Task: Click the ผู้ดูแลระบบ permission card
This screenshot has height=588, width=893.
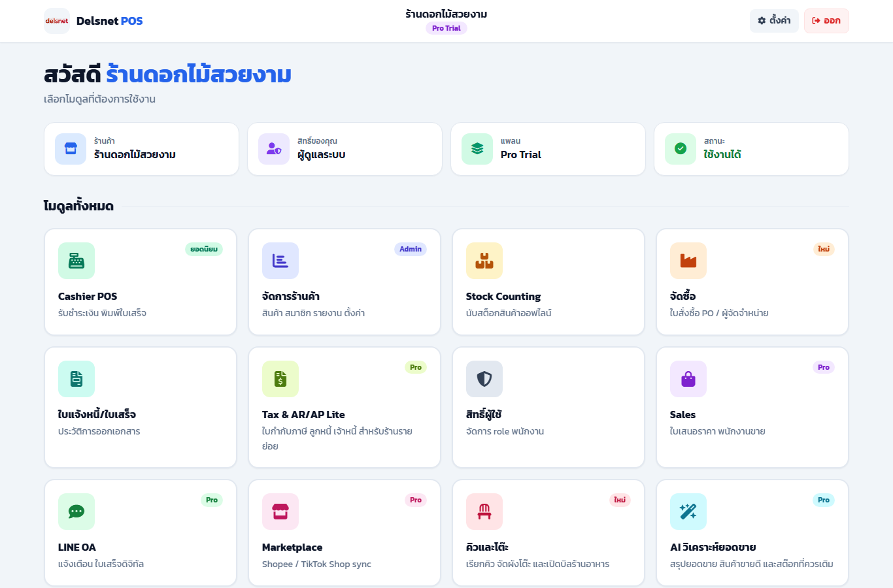Action: (345, 149)
